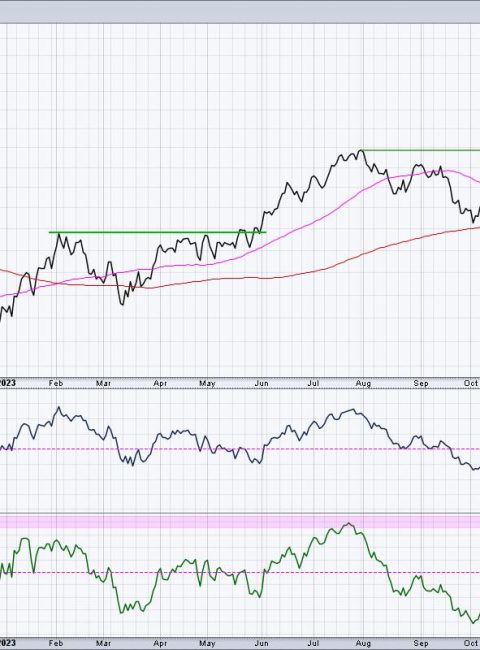Click the dark blue indicator's early-February peak

point(58,408)
